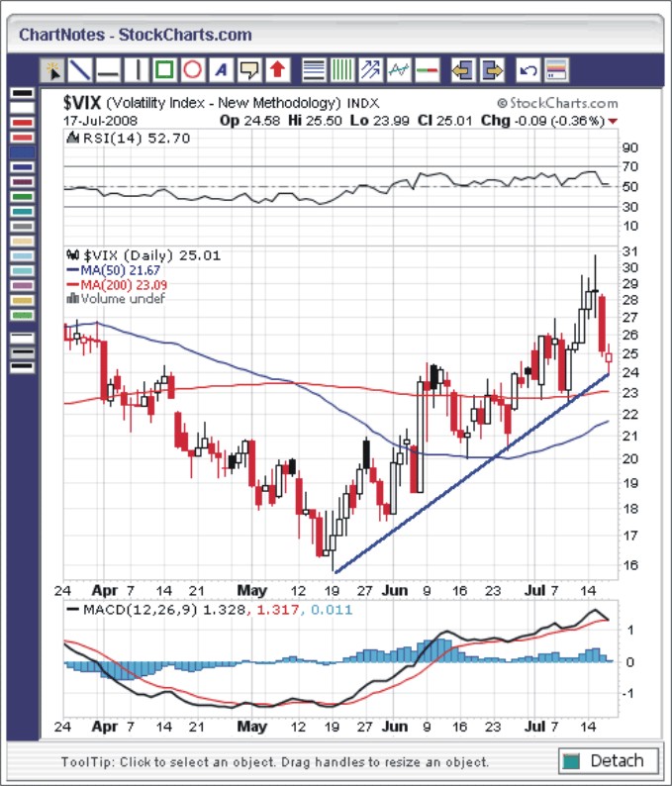The height and width of the screenshot is (786, 672).
Task: Set the thickest line width option
Action: coord(22,367)
